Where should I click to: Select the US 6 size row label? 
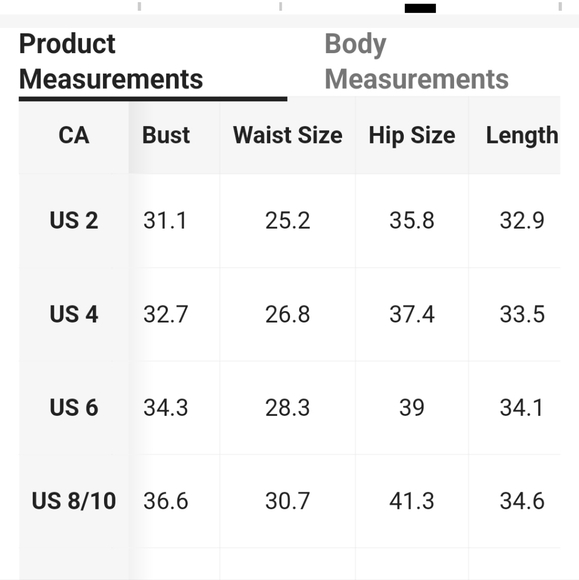74,408
